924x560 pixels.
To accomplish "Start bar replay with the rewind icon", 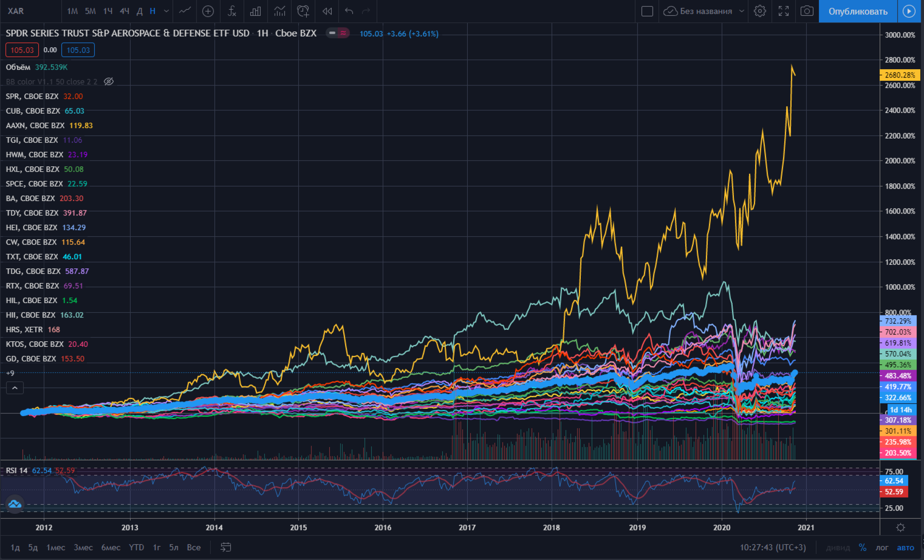I will click(x=327, y=11).
